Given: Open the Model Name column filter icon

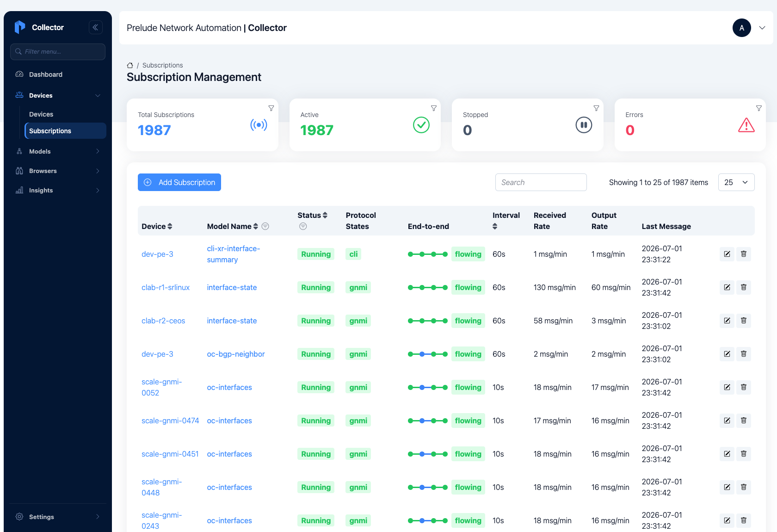Looking at the screenshot, I should tap(265, 226).
